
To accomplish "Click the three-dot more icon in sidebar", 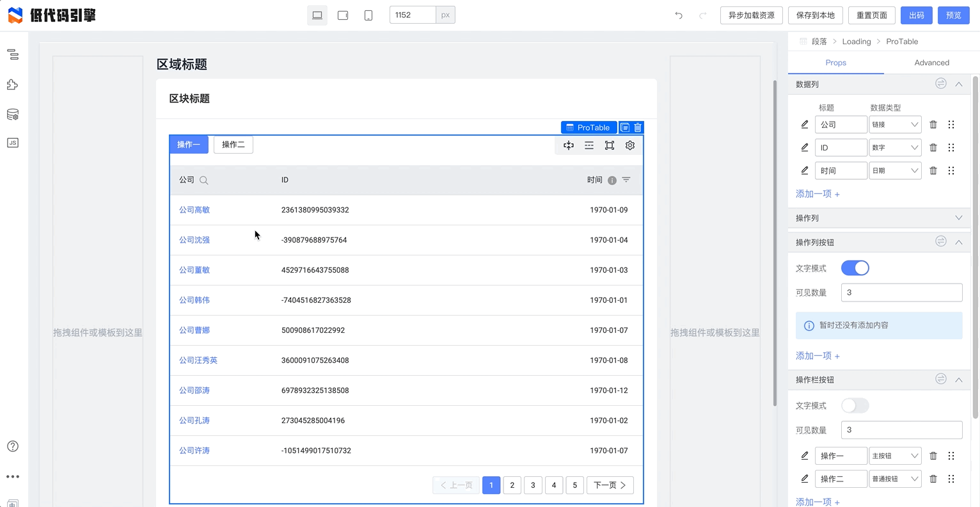I will tap(13, 477).
